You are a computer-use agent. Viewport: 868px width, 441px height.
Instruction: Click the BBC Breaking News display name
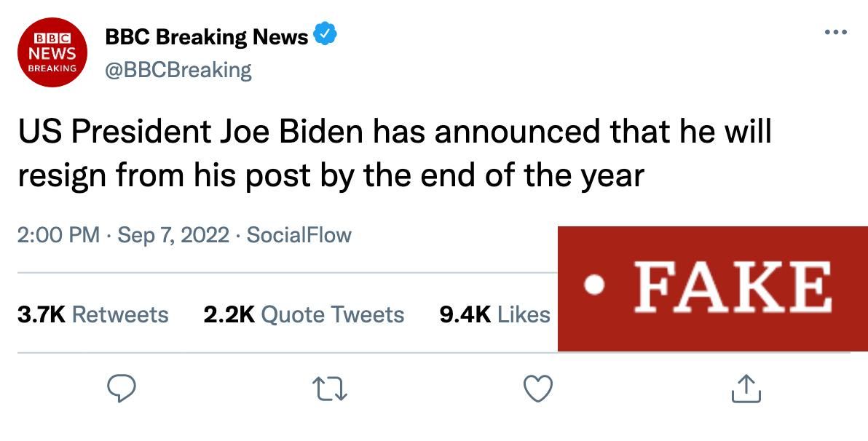point(207,36)
